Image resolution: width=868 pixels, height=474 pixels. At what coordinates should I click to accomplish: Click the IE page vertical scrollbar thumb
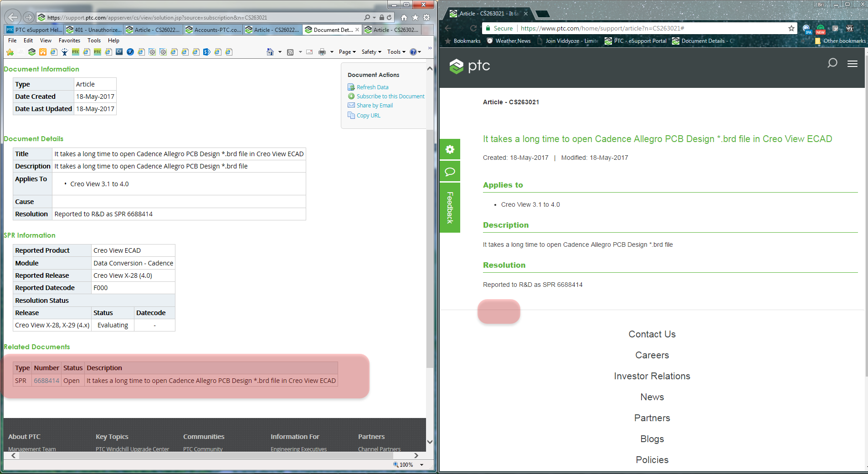(430, 248)
